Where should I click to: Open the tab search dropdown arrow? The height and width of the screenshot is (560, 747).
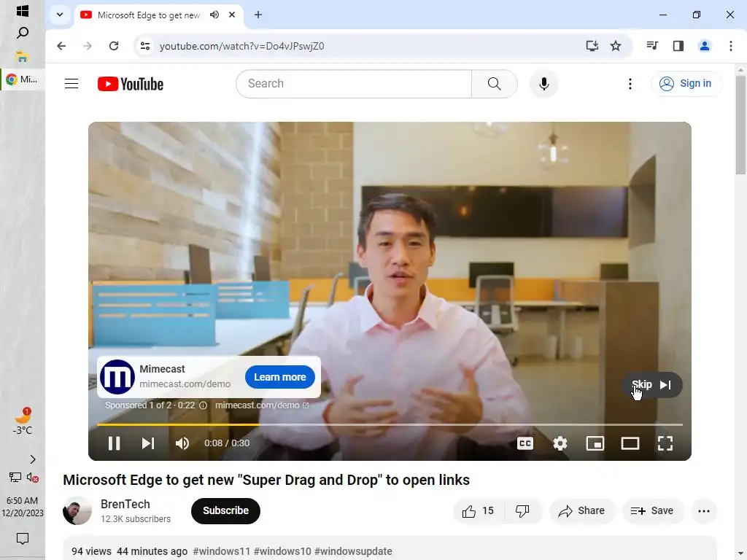[x=60, y=15]
